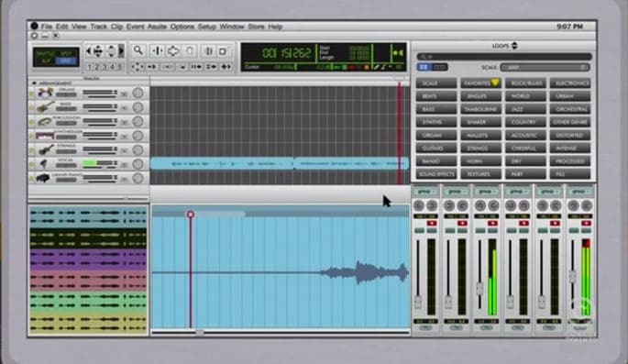The height and width of the screenshot is (364, 628).
Task: Click the waveform editor horizontal scrollbar thumb
Action: tap(200, 332)
